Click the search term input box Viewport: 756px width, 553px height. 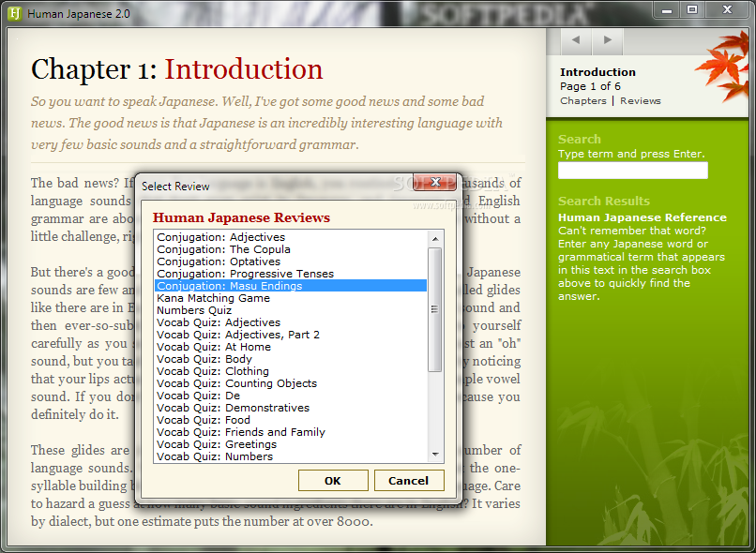pos(633,170)
